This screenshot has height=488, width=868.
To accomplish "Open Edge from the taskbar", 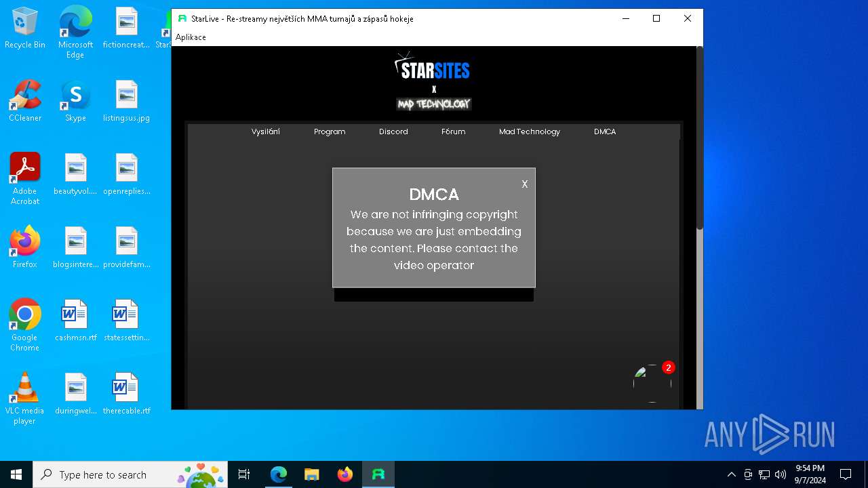I will point(279,474).
